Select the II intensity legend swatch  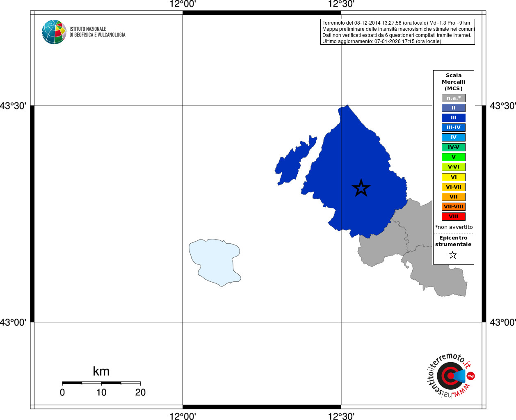[454, 108]
